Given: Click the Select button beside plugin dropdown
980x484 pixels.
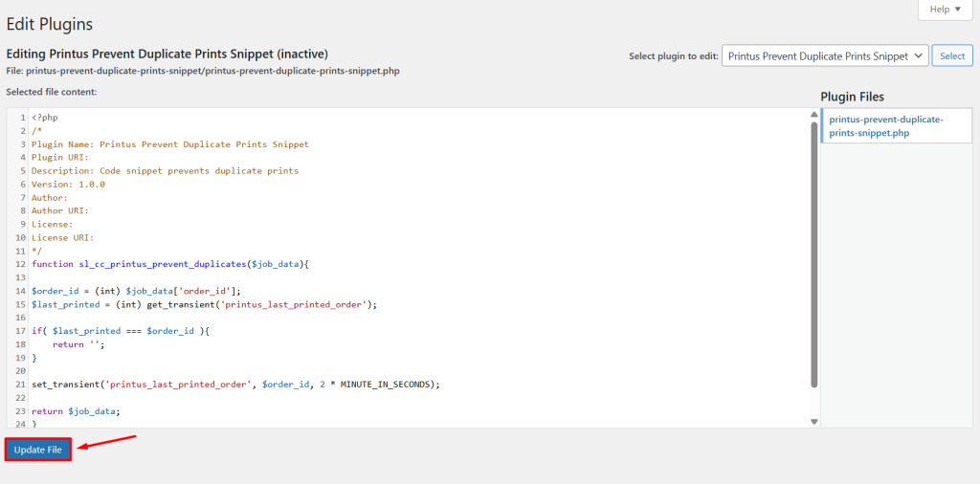Looking at the screenshot, I should pyautogui.click(x=952, y=56).
